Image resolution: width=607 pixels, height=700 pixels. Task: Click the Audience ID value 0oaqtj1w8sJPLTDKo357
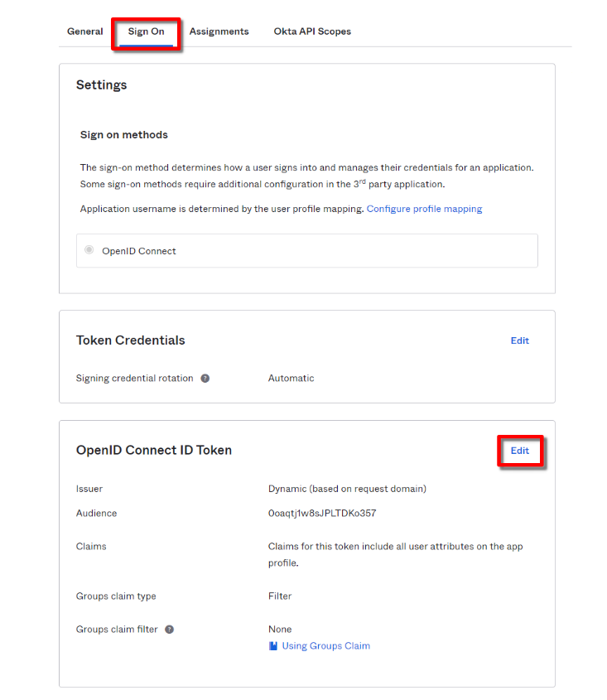[x=322, y=514]
